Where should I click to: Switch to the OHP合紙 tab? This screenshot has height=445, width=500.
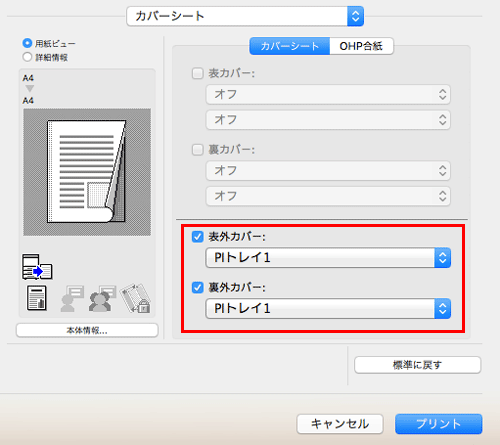(361, 46)
